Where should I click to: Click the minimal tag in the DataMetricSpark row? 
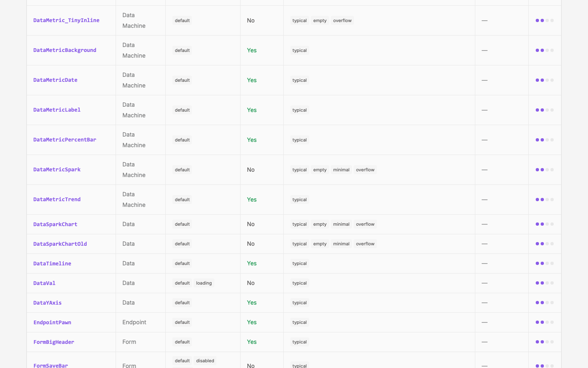pyautogui.click(x=341, y=170)
